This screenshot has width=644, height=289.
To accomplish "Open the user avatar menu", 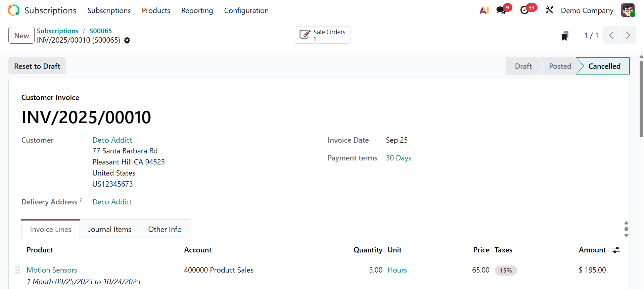I will coord(628,10).
